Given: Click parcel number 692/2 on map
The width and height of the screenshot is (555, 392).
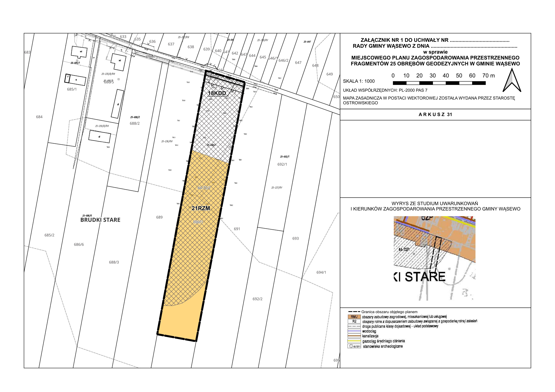Looking at the screenshot, I should pyautogui.click(x=257, y=299).
